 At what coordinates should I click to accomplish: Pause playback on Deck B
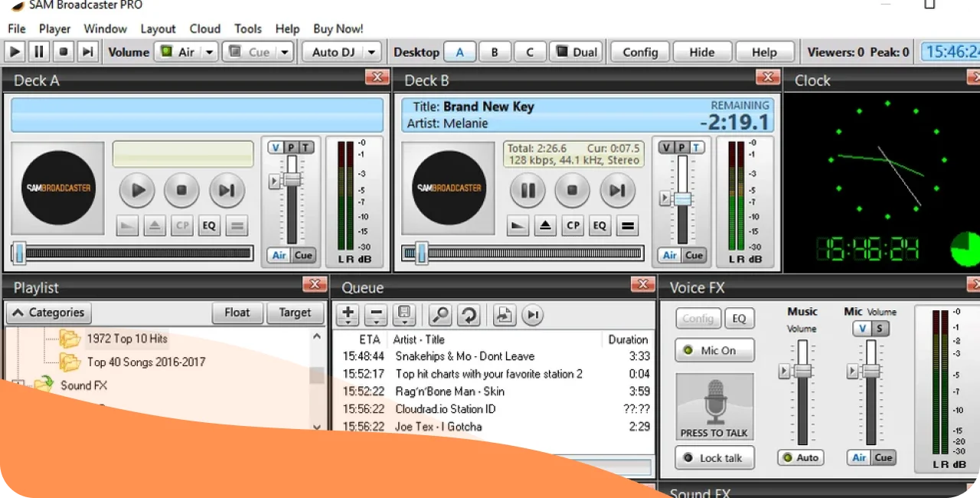click(x=528, y=191)
